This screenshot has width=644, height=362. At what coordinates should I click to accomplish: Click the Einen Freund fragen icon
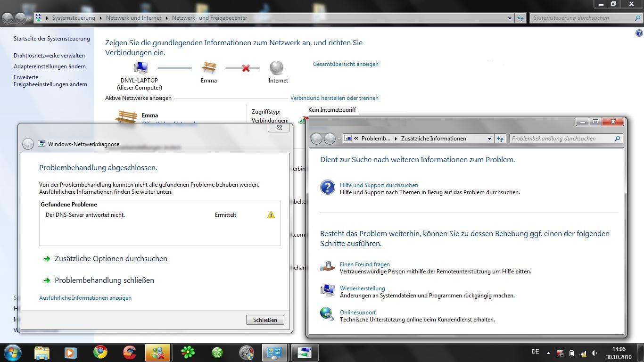point(328,266)
